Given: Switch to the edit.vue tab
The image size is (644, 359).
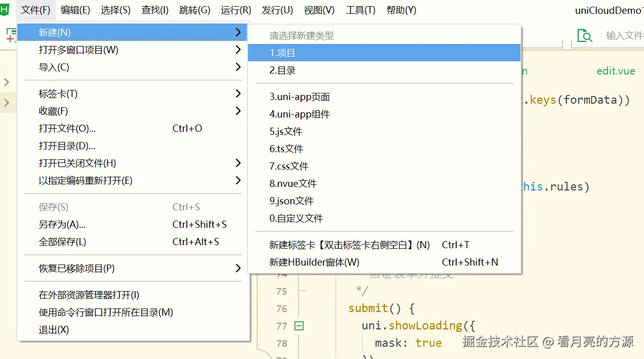Looking at the screenshot, I should click(x=616, y=71).
